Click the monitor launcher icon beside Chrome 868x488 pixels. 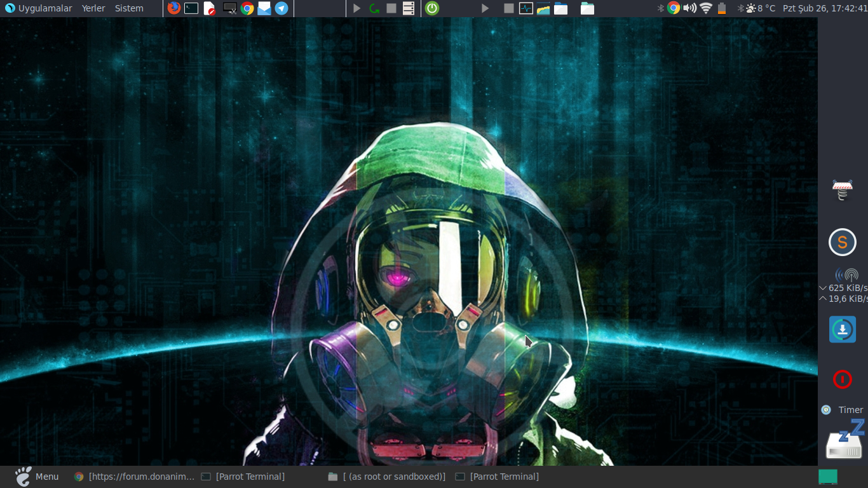coord(230,8)
